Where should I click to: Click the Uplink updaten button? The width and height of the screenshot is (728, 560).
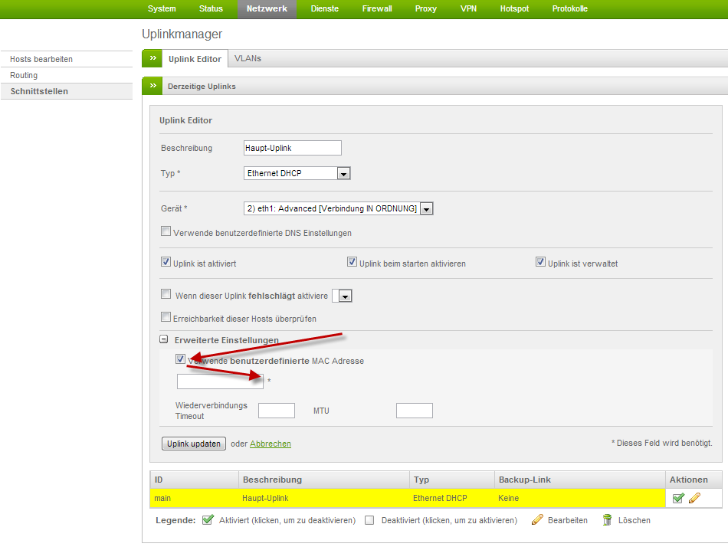[x=194, y=444]
